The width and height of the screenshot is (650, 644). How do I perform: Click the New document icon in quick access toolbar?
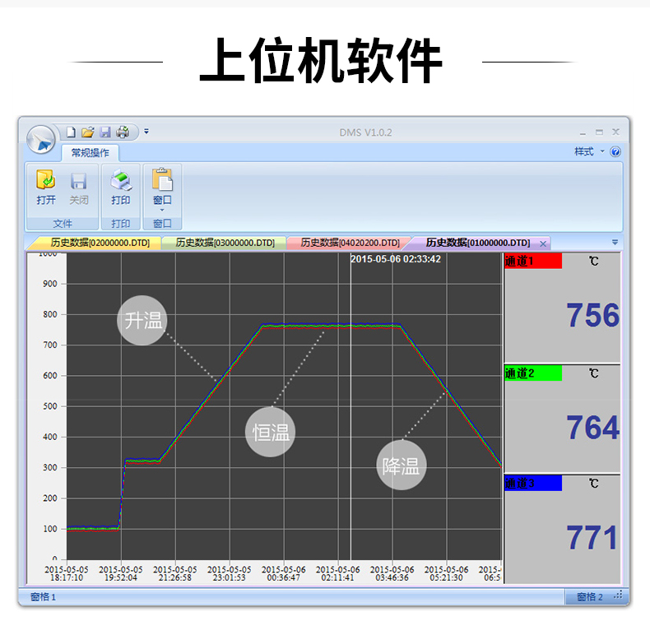(x=72, y=132)
